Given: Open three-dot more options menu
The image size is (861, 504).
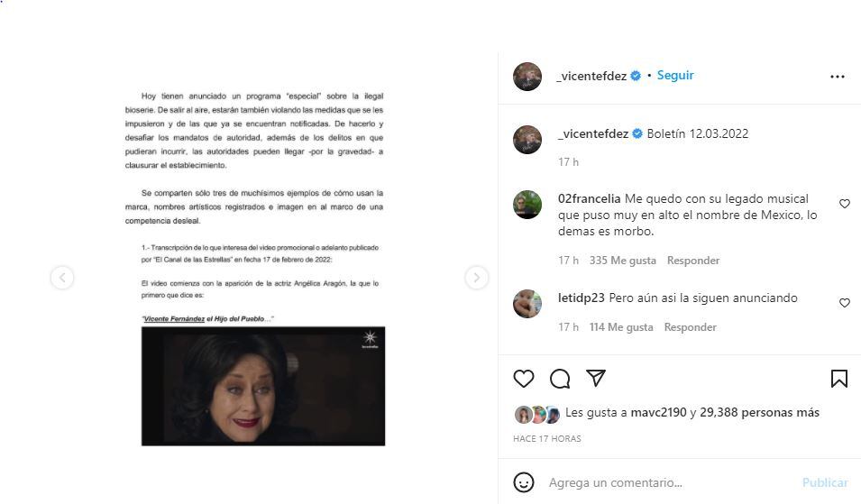Looking at the screenshot, I should coord(837,77).
